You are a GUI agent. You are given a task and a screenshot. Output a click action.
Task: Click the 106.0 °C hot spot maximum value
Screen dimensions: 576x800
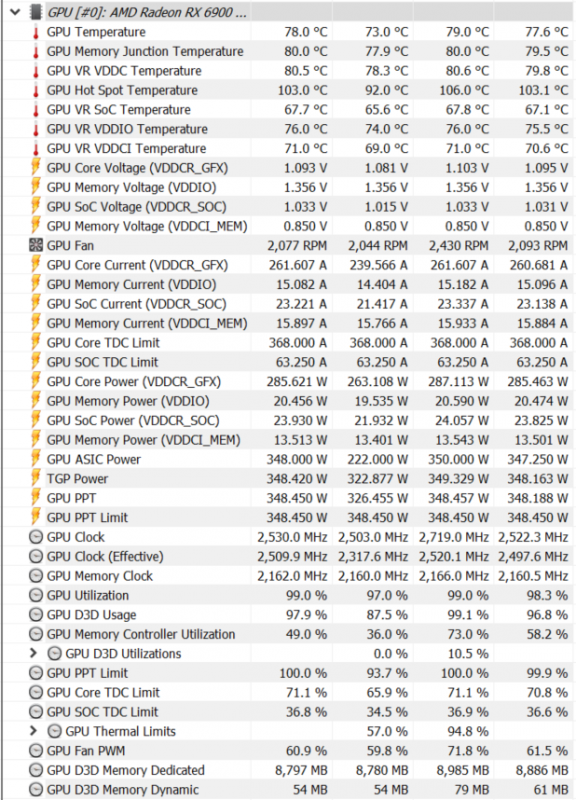[464, 90]
